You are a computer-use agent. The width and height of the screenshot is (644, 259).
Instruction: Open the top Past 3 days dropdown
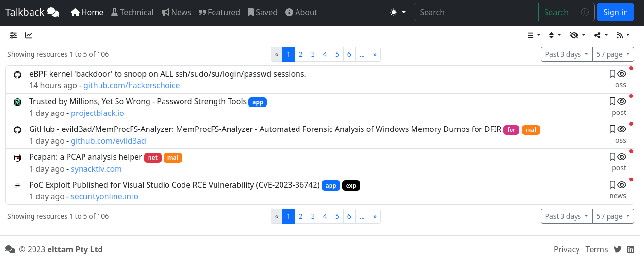[566, 54]
